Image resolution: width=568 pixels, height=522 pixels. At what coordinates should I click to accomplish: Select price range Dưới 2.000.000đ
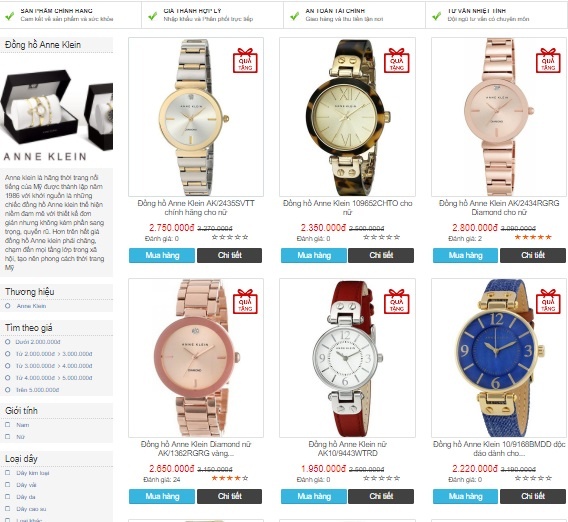pos(8,342)
